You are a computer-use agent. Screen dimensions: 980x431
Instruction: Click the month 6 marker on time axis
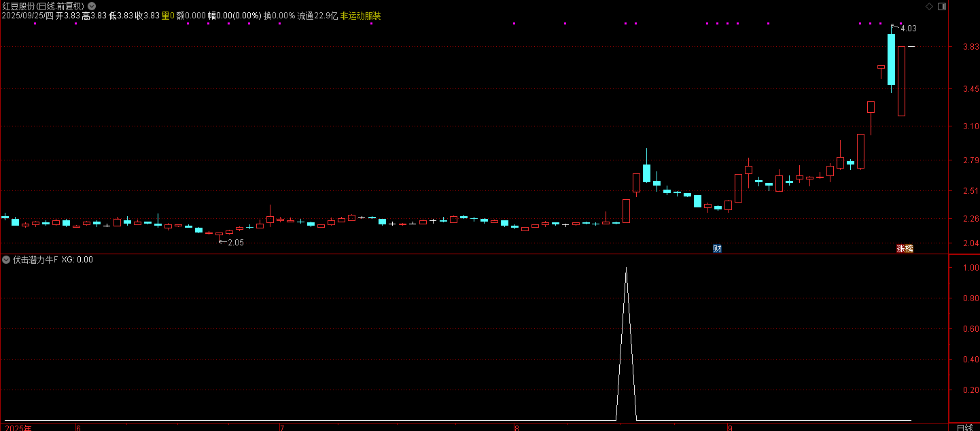[79, 428]
